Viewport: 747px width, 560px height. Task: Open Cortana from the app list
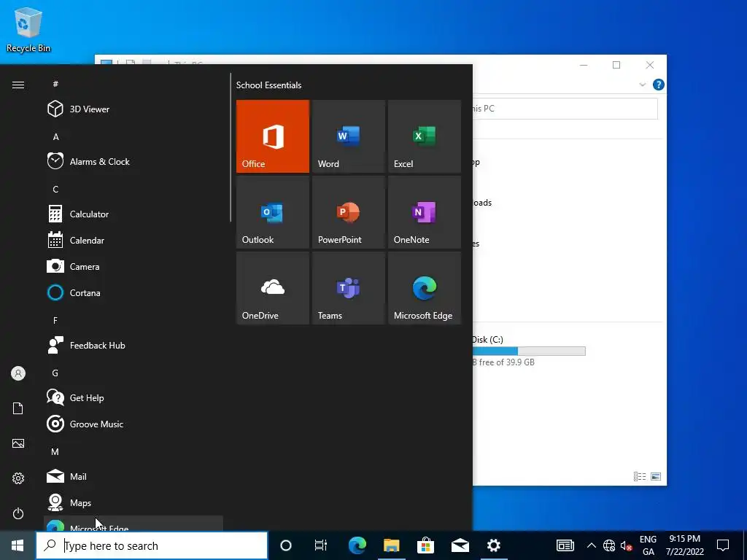[133, 292]
